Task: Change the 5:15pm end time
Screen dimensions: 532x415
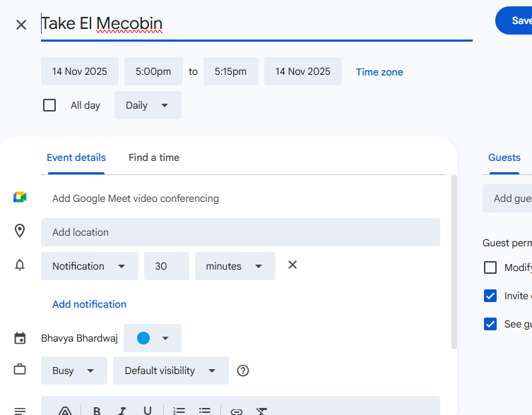Action: (x=231, y=71)
